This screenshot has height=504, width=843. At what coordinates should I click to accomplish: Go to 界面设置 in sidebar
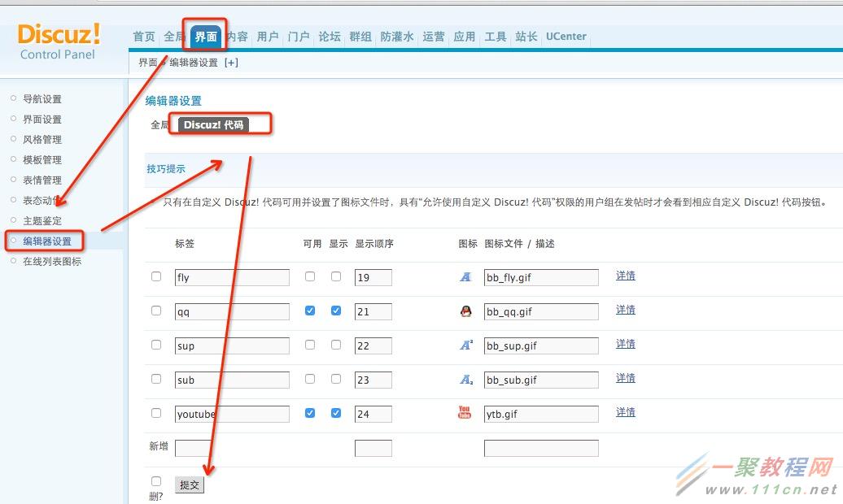point(42,119)
